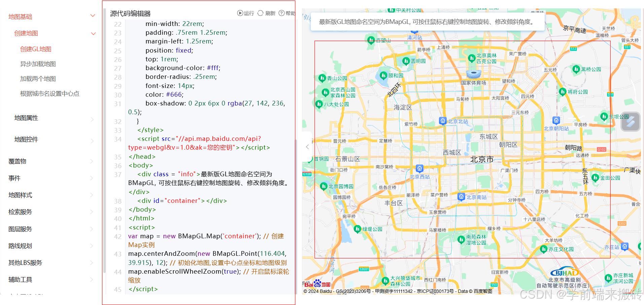Viewport: 644px width, 305px height.
Task: Click the 丰台区 district label
Action: 394,203
